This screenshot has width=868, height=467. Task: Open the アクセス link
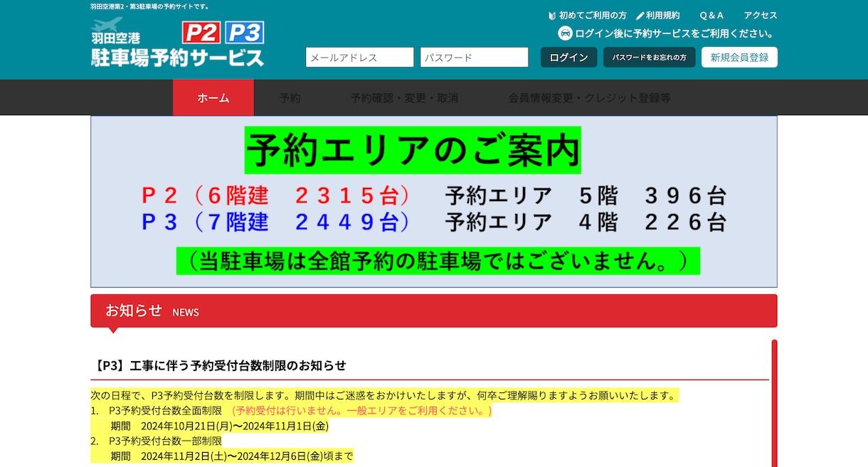[x=761, y=16]
